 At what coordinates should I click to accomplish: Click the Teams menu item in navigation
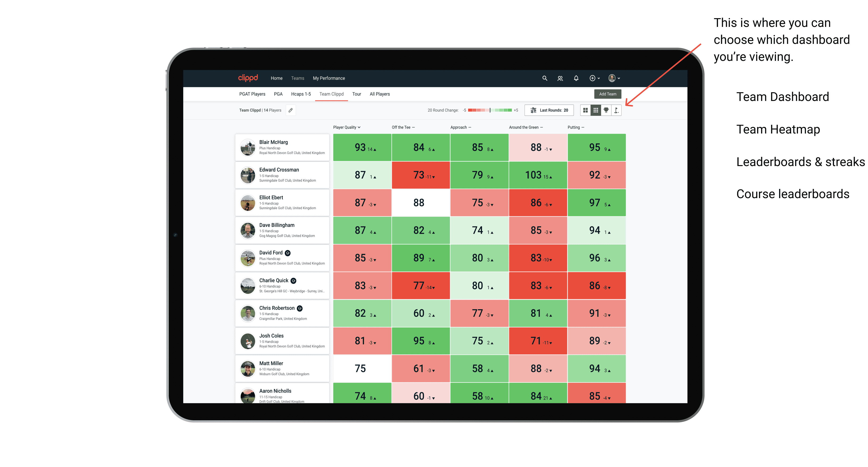[x=305, y=78]
